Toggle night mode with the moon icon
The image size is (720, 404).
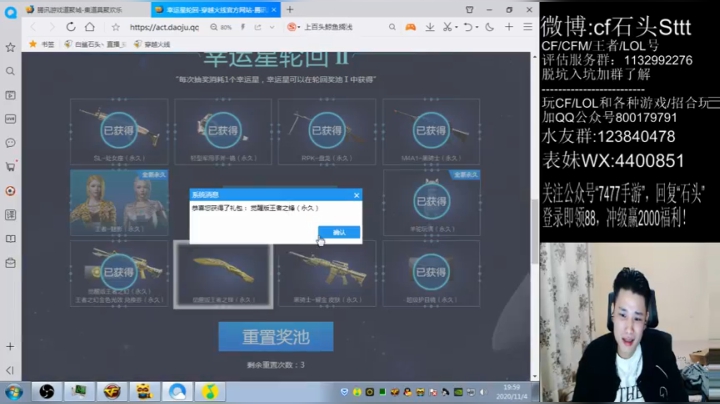point(489,27)
